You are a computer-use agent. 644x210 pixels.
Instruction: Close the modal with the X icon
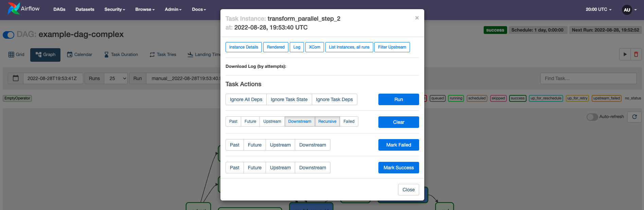(x=417, y=18)
